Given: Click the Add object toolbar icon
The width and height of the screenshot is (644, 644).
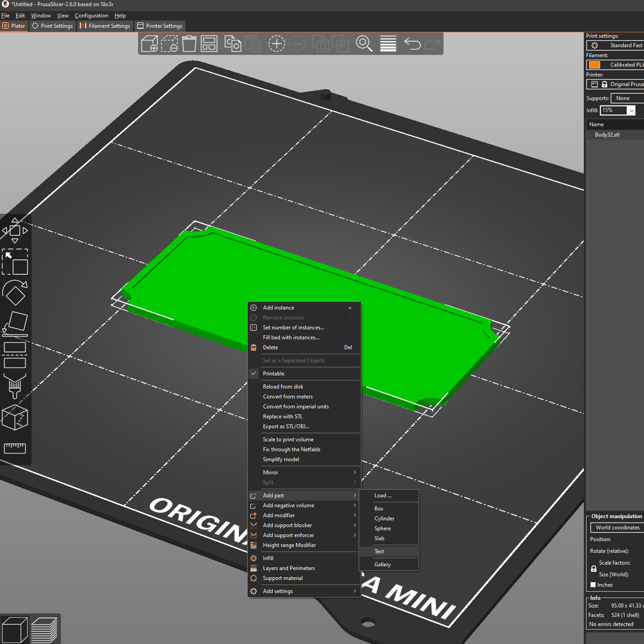Looking at the screenshot, I should (149, 44).
